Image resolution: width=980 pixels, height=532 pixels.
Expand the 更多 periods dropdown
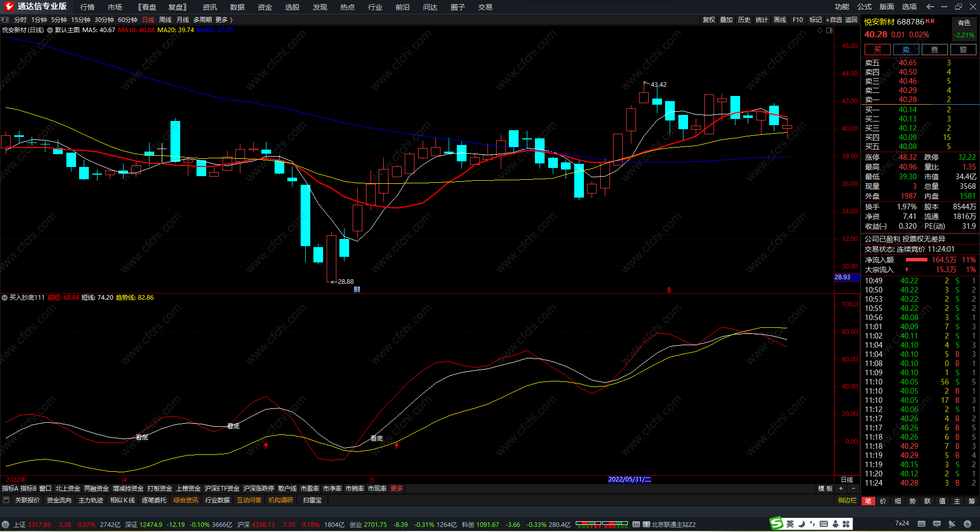[x=224, y=20]
